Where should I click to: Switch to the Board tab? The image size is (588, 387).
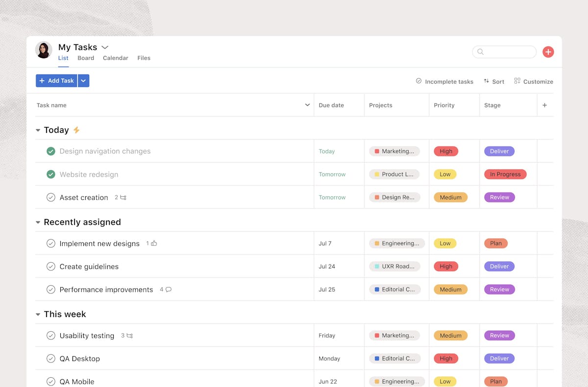pos(86,58)
